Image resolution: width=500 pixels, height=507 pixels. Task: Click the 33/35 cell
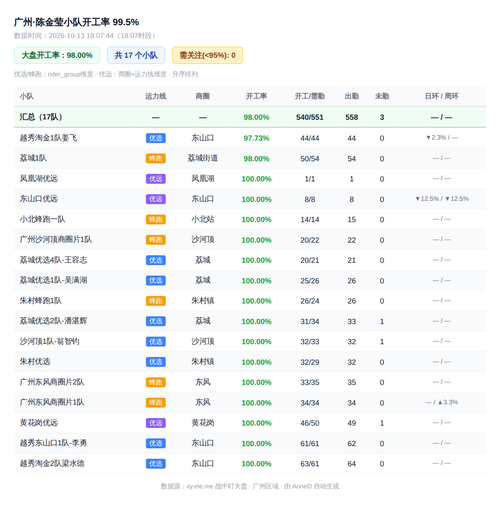(310, 382)
